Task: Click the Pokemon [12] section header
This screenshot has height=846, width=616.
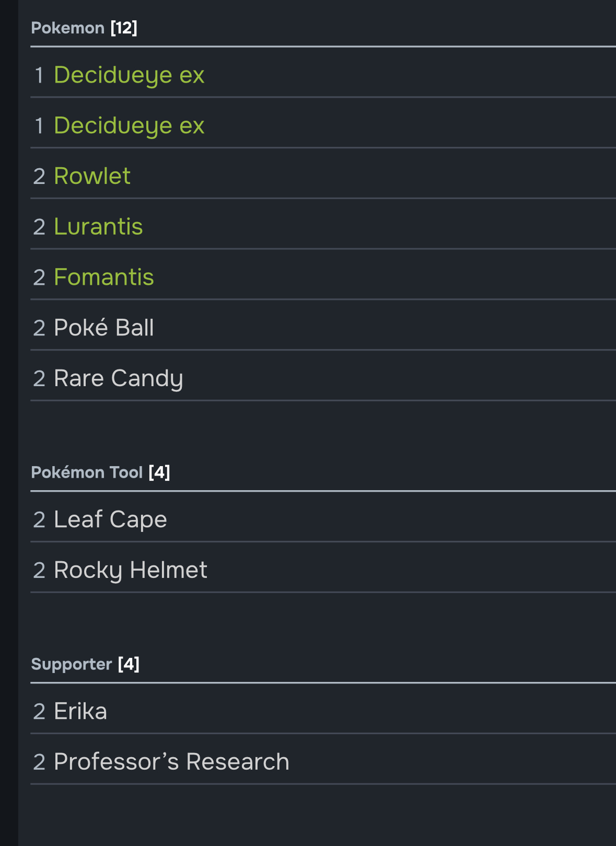Action: coord(84,28)
